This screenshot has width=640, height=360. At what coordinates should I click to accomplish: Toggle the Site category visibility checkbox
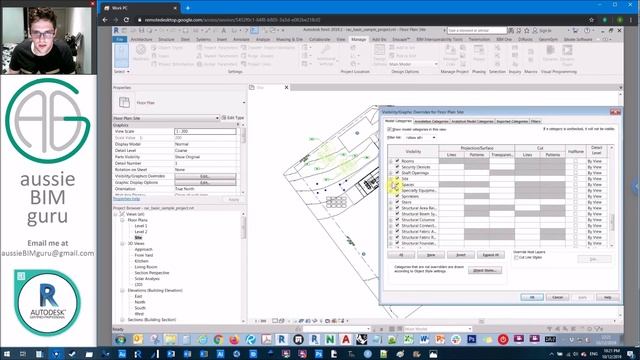pyautogui.click(x=397, y=178)
